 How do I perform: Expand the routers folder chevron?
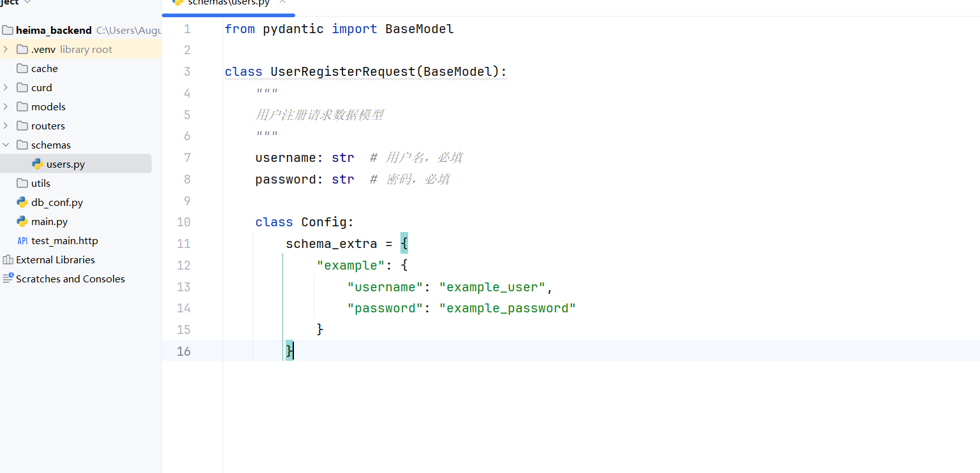(6, 126)
